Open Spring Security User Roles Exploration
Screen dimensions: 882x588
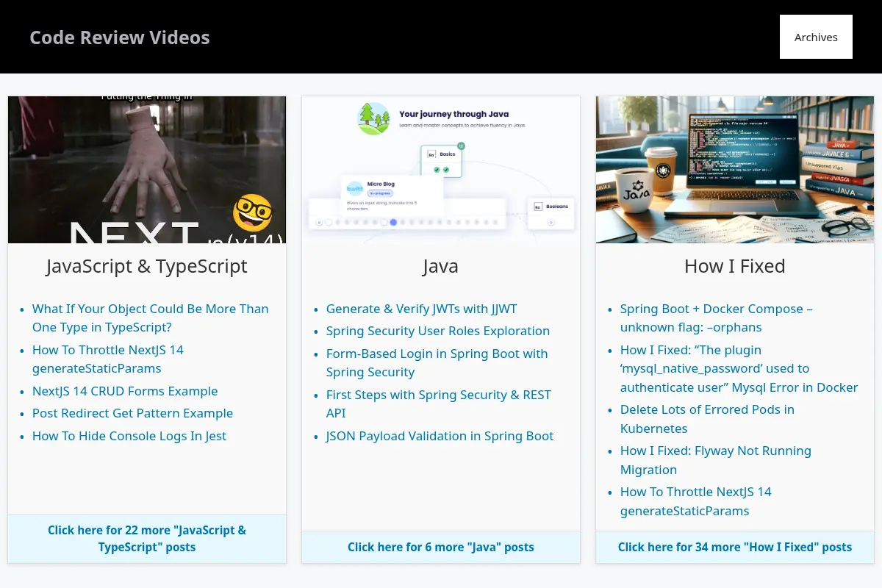pos(438,331)
